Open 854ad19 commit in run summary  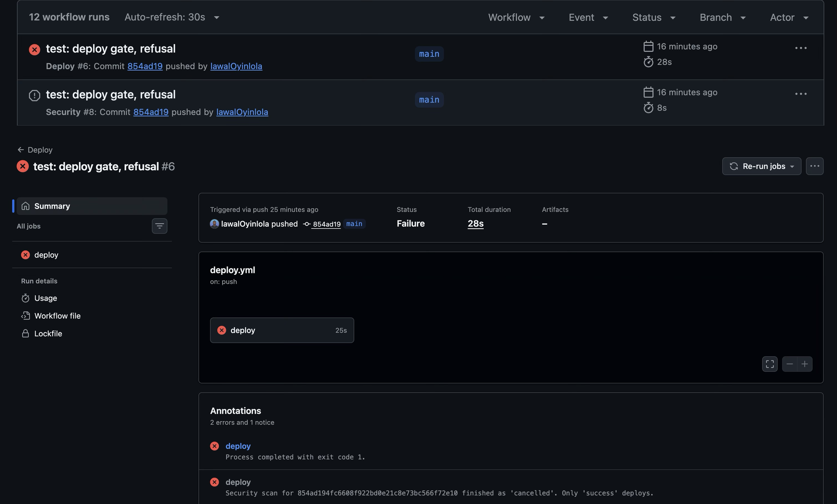point(326,224)
